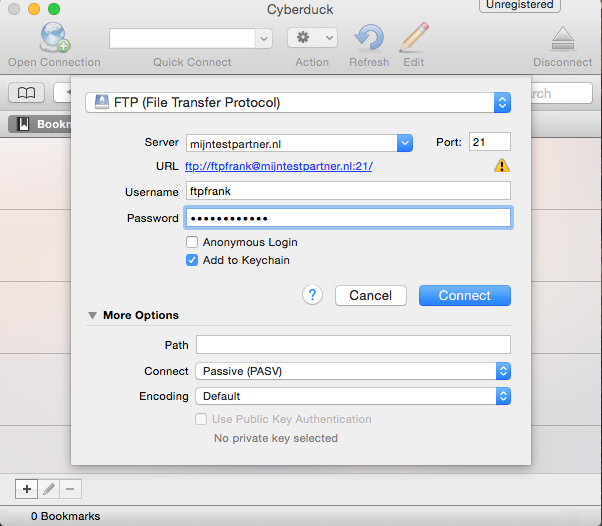Screen dimensions: 602x526
Task: Open the Action gear menu
Action: tap(312, 38)
